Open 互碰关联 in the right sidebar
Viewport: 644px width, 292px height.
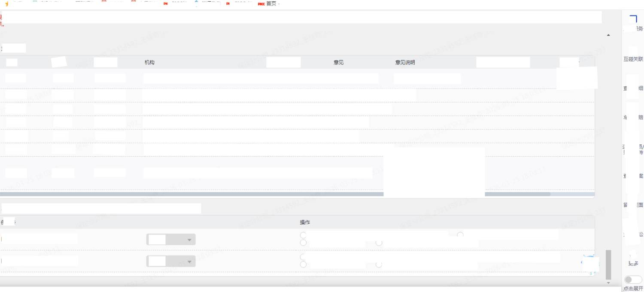coord(633,59)
